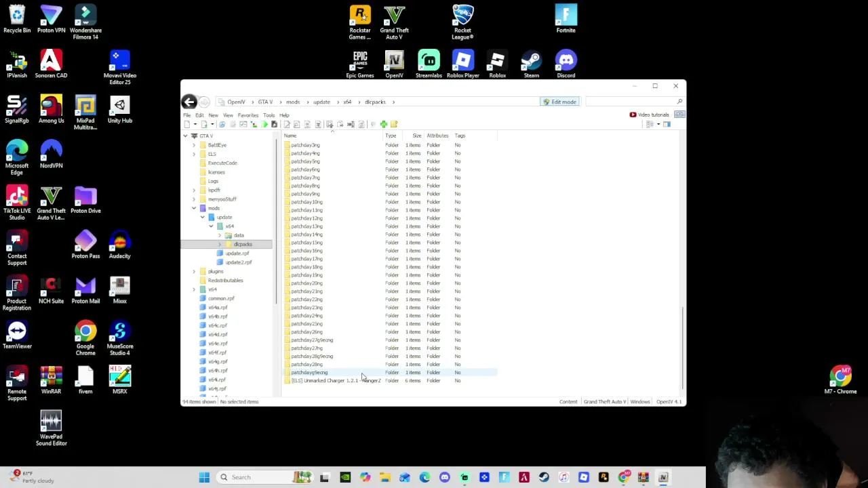The image size is (868, 488).
Task: Open Rockstar Games Launcher desktop icon
Action: pos(360,22)
